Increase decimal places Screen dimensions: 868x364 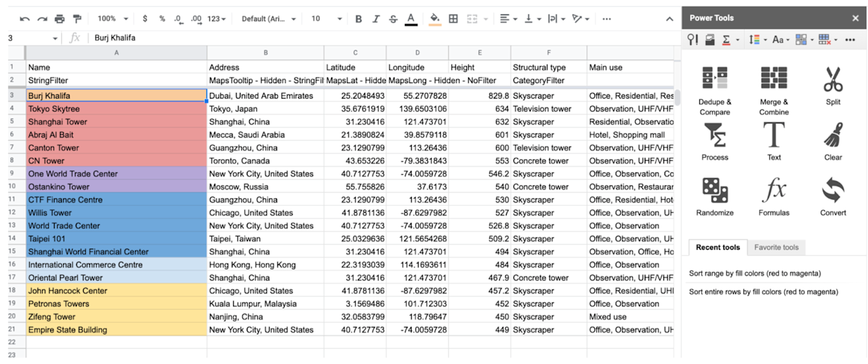pos(197,19)
